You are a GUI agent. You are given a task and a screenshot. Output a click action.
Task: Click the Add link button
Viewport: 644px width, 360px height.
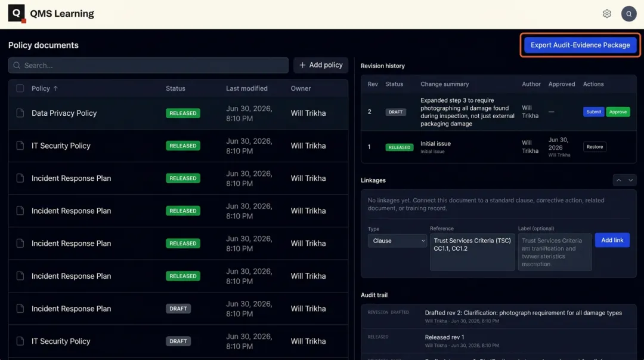[612, 240]
